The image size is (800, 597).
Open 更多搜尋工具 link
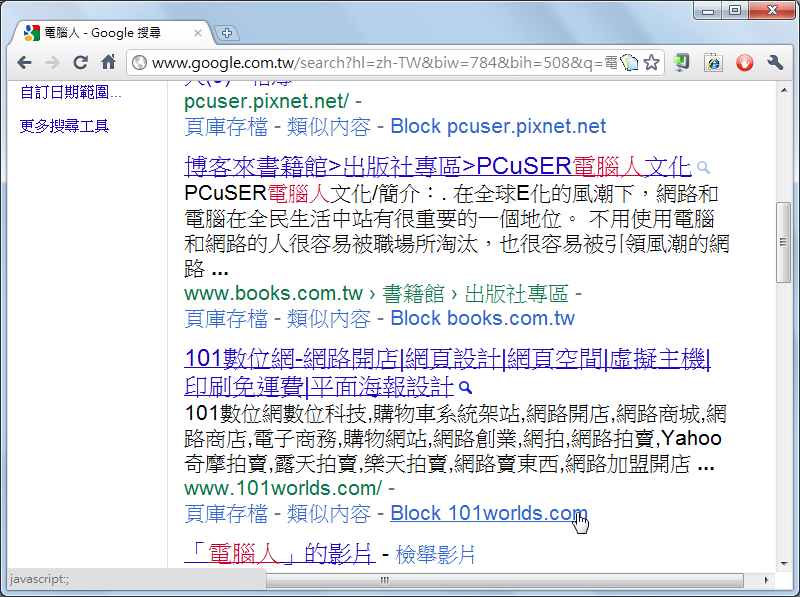click(64, 126)
